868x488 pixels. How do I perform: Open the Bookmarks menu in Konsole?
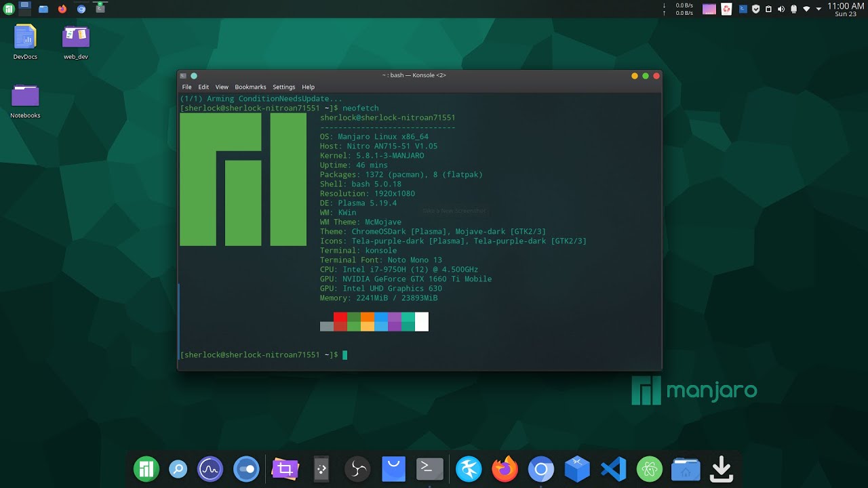(x=250, y=87)
